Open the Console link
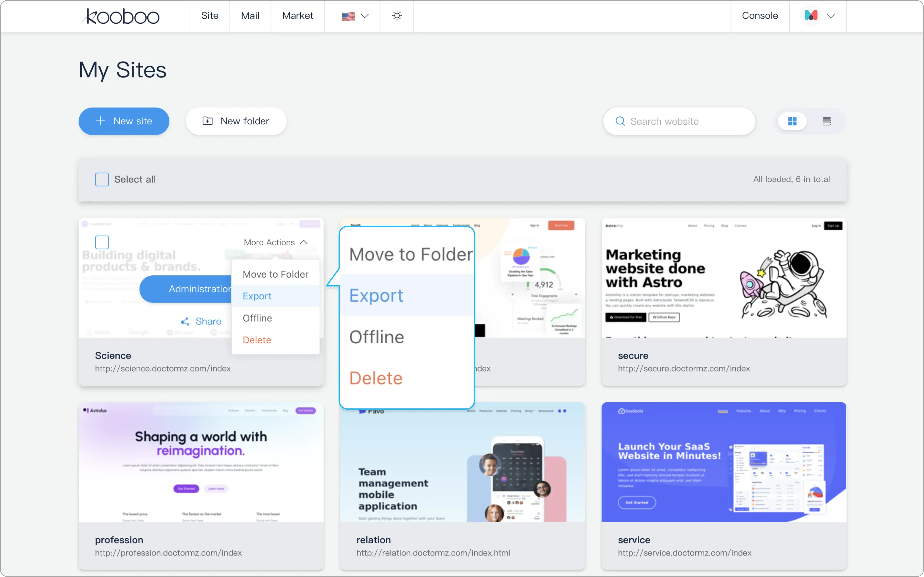 (759, 16)
